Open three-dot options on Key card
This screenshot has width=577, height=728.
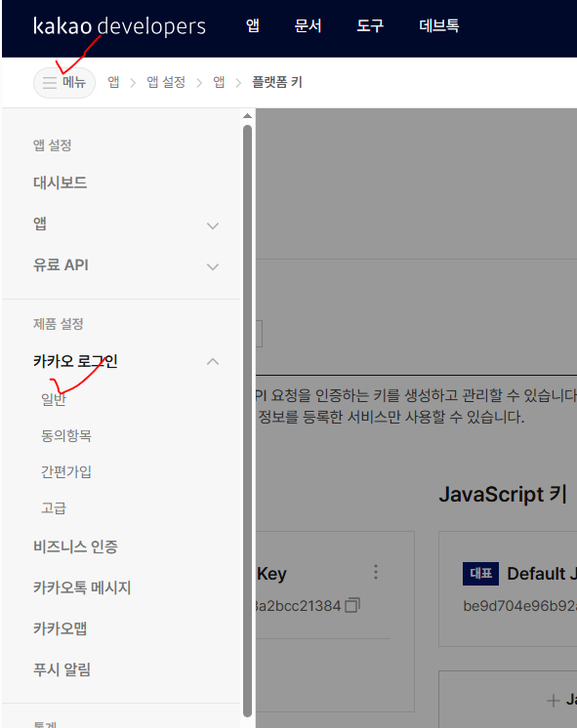coord(376,572)
